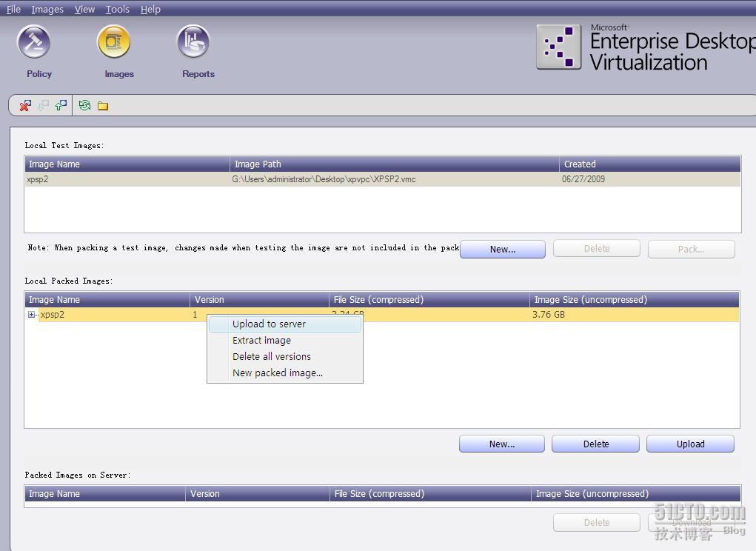Click Version header in Packed Images on Server

[x=258, y=494]
